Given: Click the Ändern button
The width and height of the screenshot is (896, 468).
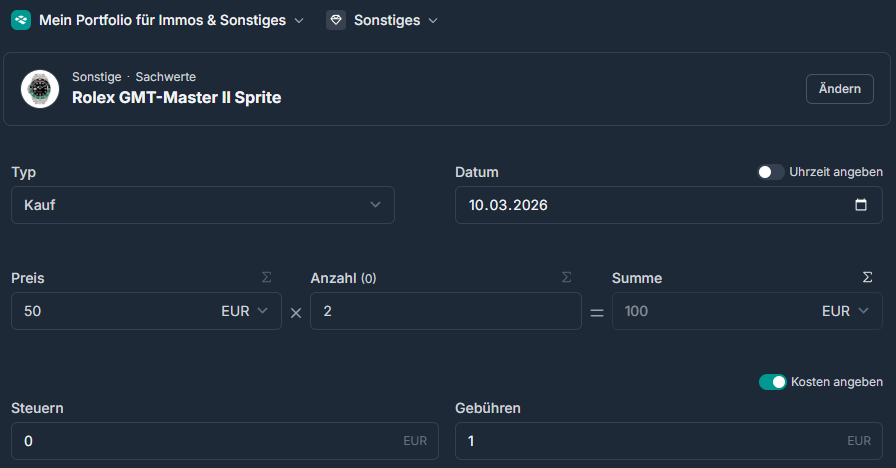Looking at the screenshot, I should (839, 89).
